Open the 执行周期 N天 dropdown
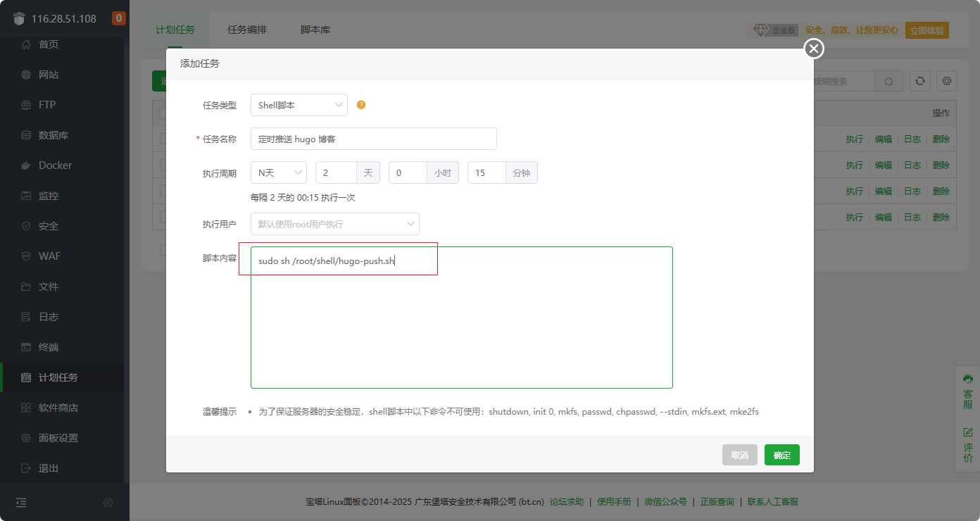 coord(279,172)
